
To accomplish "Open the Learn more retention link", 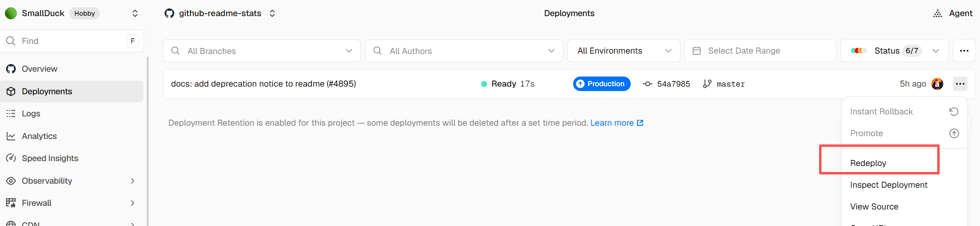I will 617,123.
